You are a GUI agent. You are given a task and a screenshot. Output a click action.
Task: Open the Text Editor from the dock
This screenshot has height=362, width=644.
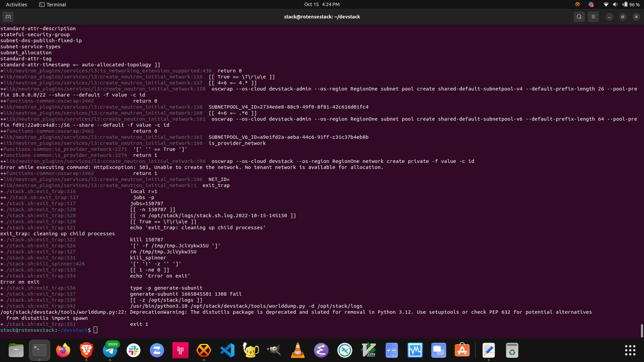(489, 350)
